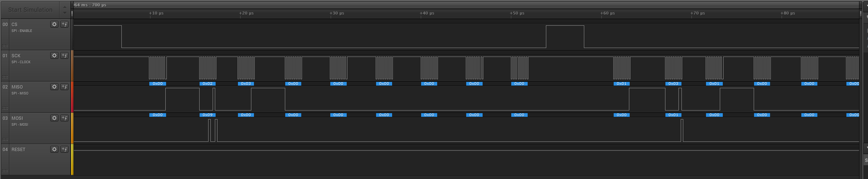The image size is (868, 179).
Task: Open settings gear for MISO channel
Action: (54, 87)
